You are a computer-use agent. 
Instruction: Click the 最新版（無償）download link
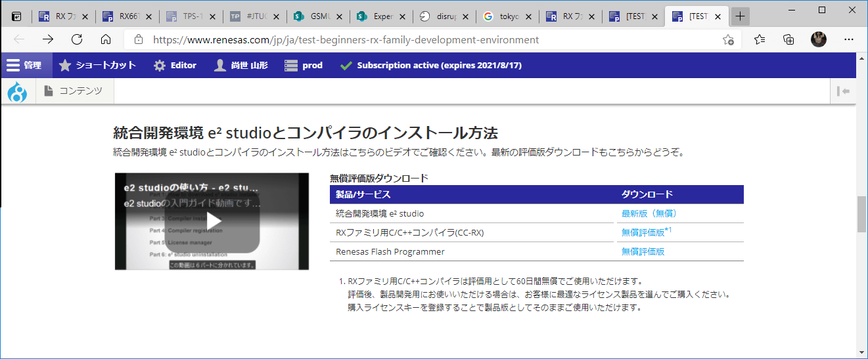(649, 213)
